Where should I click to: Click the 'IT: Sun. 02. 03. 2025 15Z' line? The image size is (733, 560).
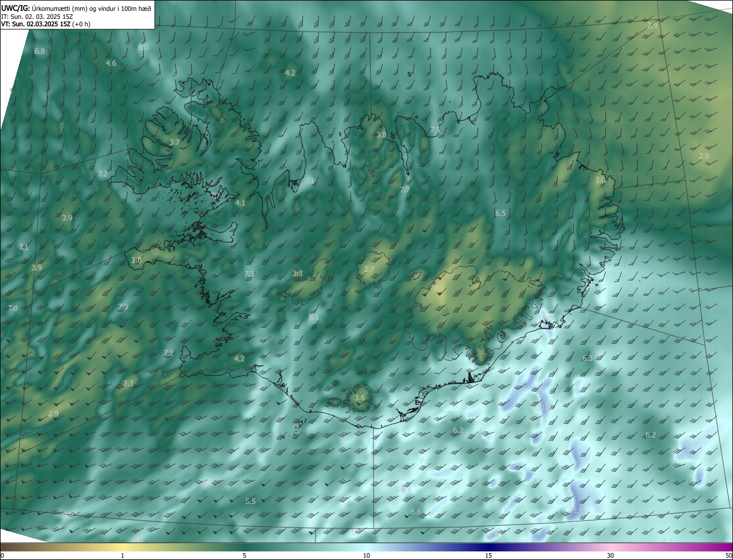pos(37,17)
